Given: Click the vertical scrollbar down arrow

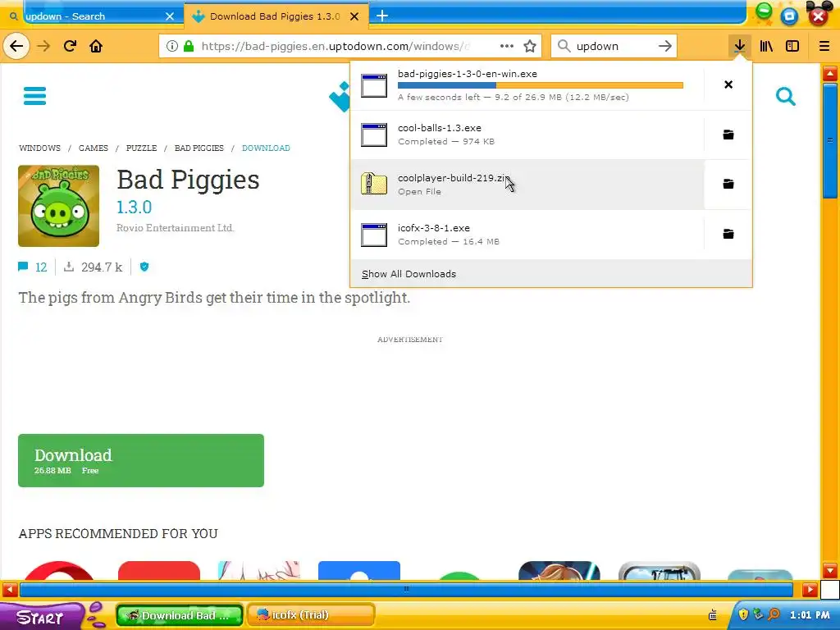Looking at the screenshot, I should (x=830, y=570).
